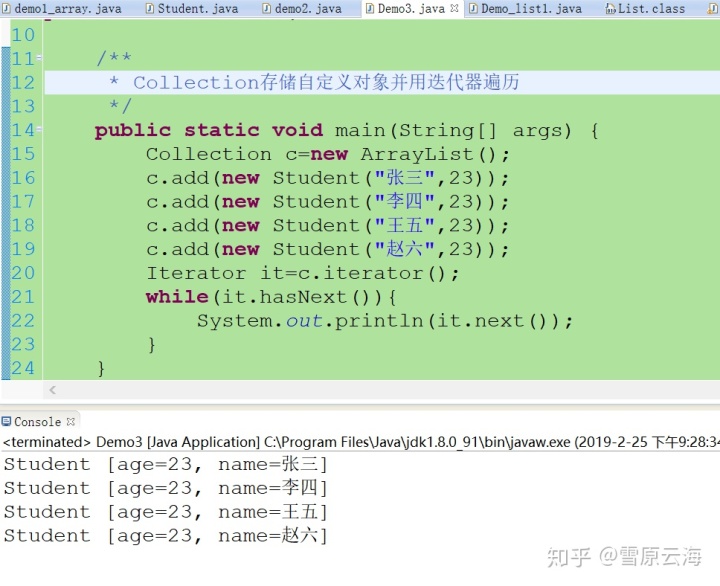Click the line adding Student "赵六"

[x=327, y=249]
